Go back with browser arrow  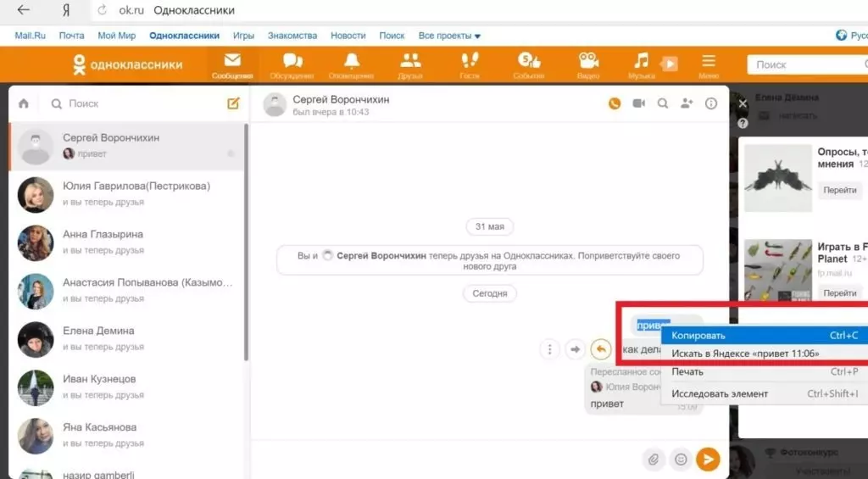click(23, 10)
